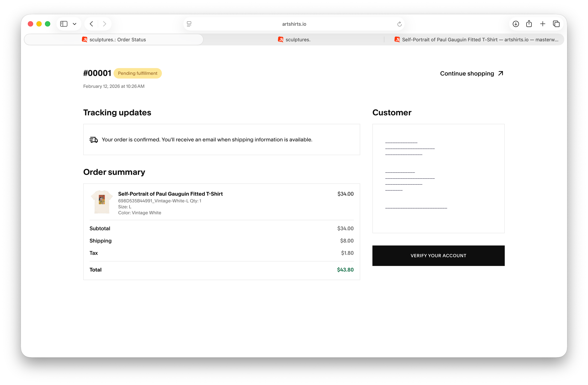This screenshot has width=588, height=385.
Task: Click the delivery truck tracking icon
Action: click(94, 140)
